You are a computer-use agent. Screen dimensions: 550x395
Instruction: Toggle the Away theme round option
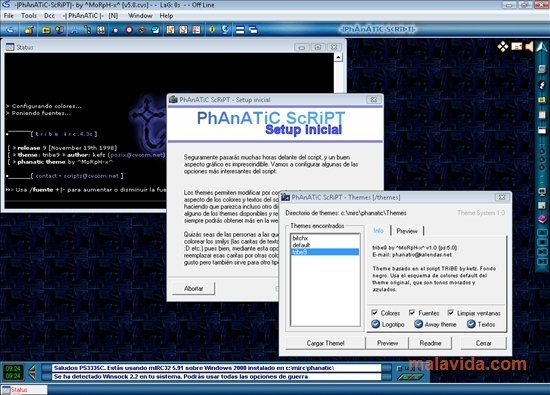[x=418, y=324]
